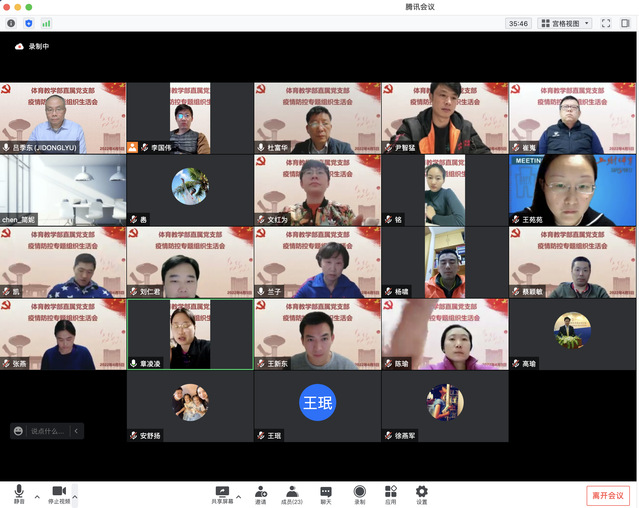Image resolution: width=639 pixels, height=508 pixels.
Task: Open the grid view (宫格视图) dropdown
Action: [565, 23]
